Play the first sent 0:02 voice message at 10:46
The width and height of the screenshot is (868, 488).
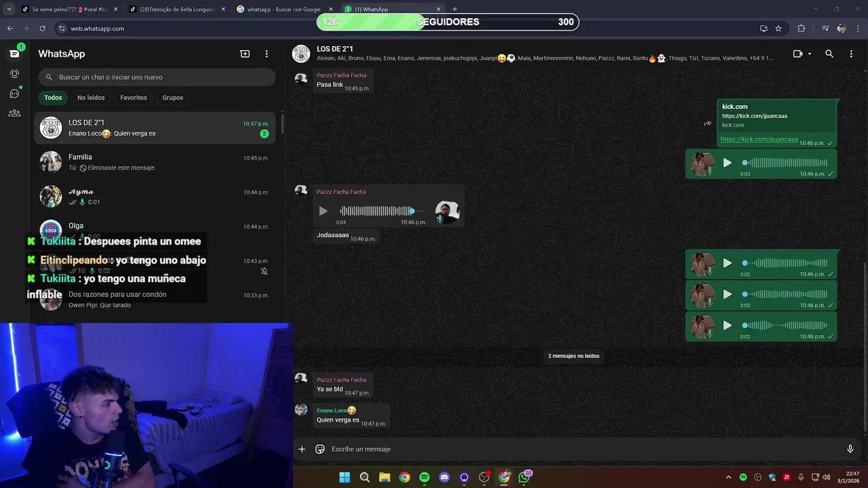[x=727, y=263]
